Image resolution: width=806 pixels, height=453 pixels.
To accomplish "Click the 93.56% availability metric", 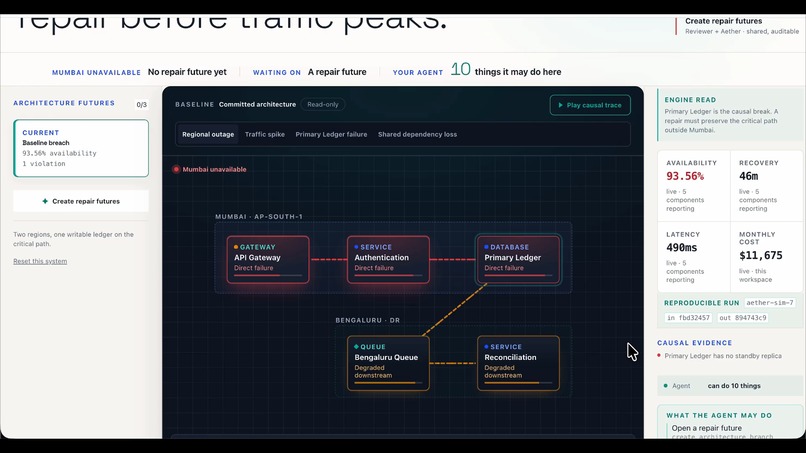I will 685,176.
